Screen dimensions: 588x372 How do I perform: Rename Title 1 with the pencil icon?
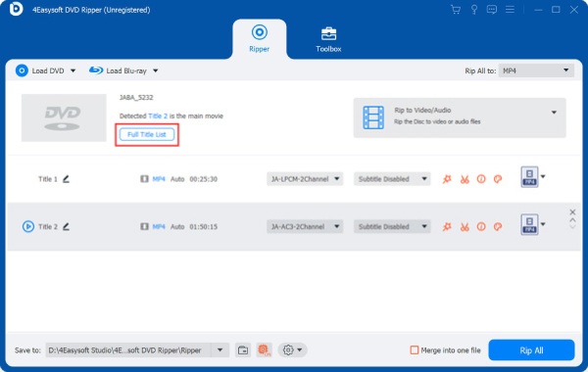tap(66, 179)
